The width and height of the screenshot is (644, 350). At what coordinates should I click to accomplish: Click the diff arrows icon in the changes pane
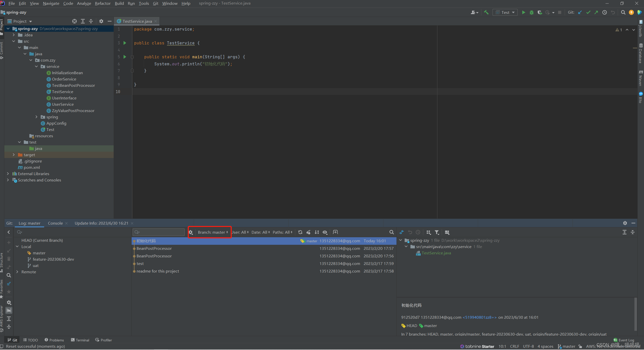pos(402,232)
